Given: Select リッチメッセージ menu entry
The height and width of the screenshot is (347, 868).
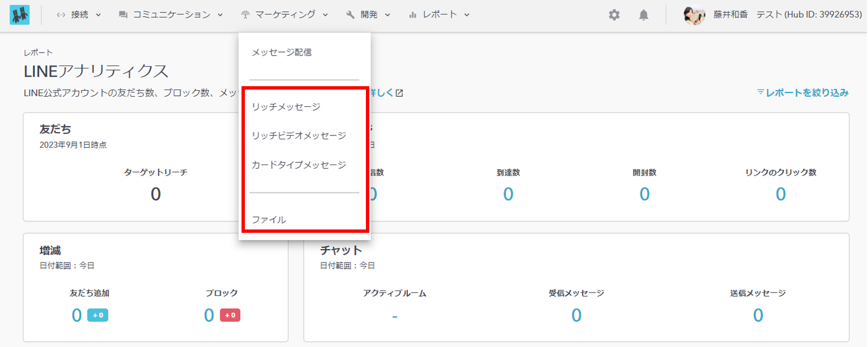Looking at the screenshot, I should pyautogui.click(x=286, y=106).
